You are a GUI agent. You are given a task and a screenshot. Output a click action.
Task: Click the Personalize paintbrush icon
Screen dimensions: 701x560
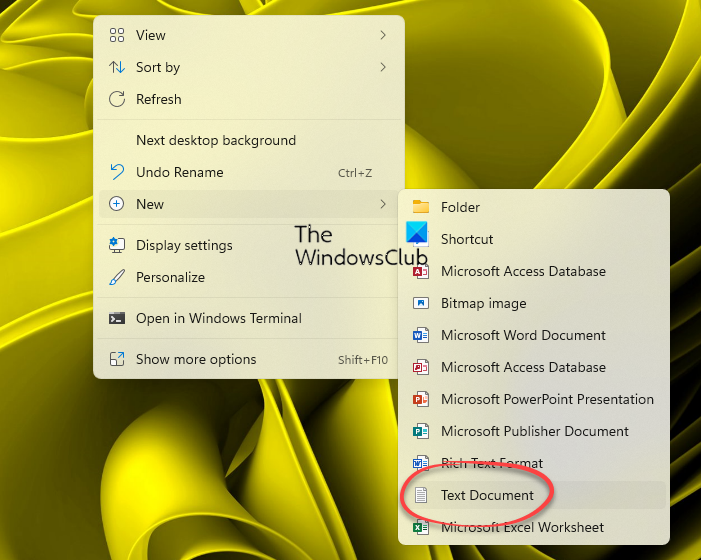(117, 277)
